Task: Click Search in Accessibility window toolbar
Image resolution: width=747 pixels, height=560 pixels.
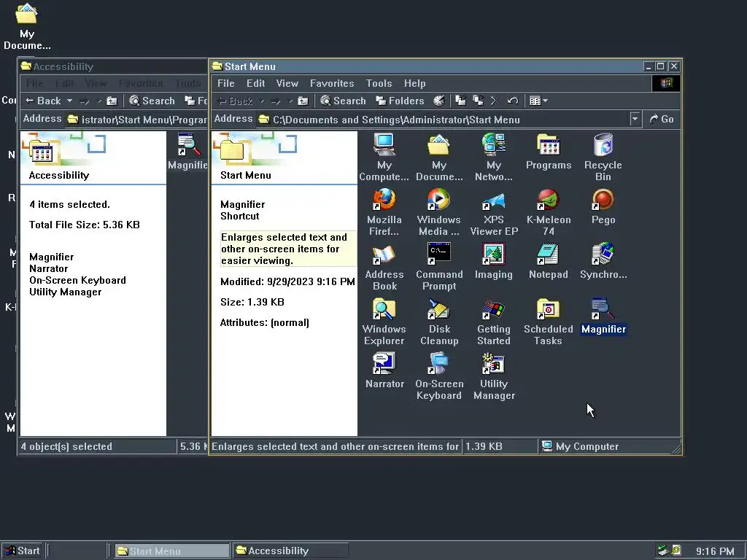Action: pos(152,101)
